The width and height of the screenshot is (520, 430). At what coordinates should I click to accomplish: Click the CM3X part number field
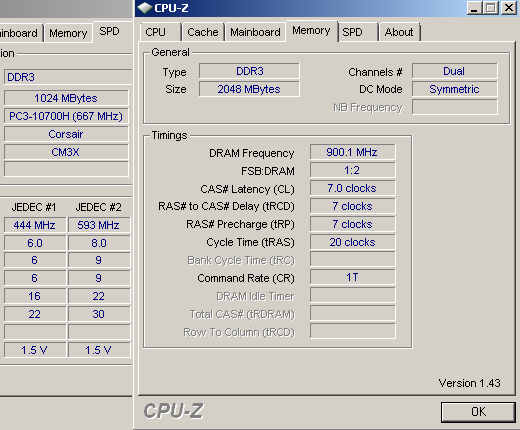66,152
